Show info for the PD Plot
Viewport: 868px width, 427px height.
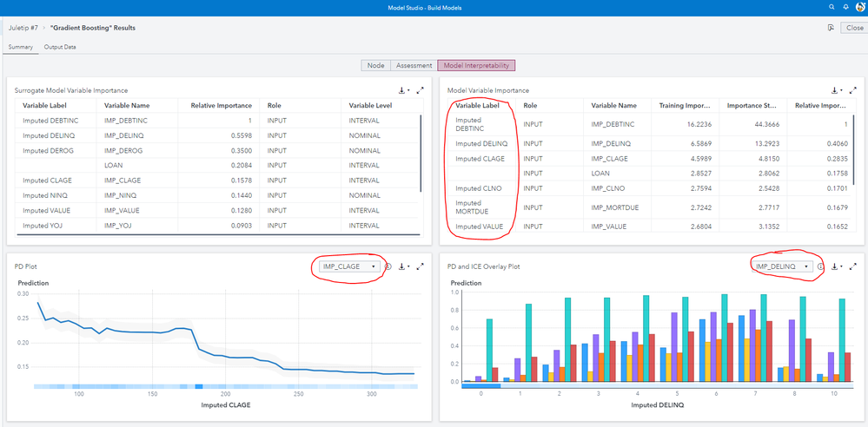click(x=388, y=266)
